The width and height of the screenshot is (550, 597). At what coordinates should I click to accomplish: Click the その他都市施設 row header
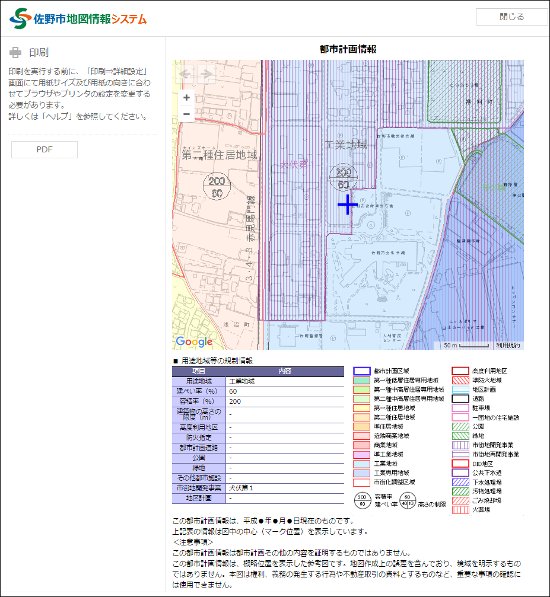[199, 478]
